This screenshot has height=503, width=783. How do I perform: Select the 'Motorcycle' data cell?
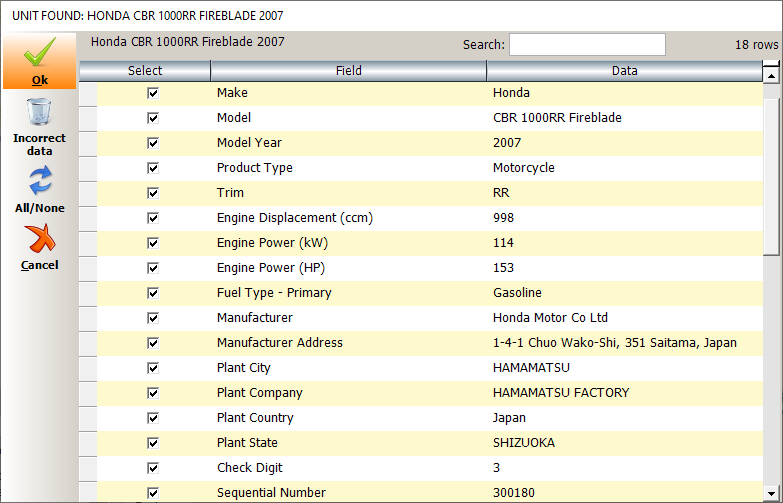[x=625, y=168]
